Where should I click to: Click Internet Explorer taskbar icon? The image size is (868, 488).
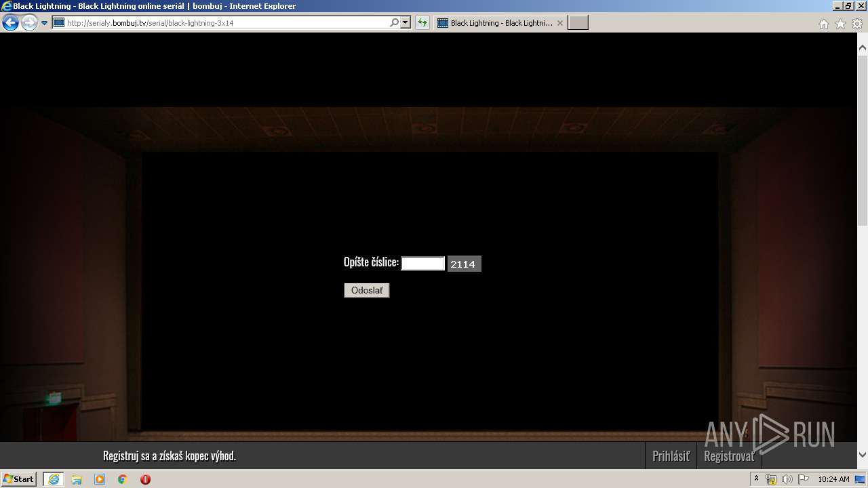[x=54, y=479]
